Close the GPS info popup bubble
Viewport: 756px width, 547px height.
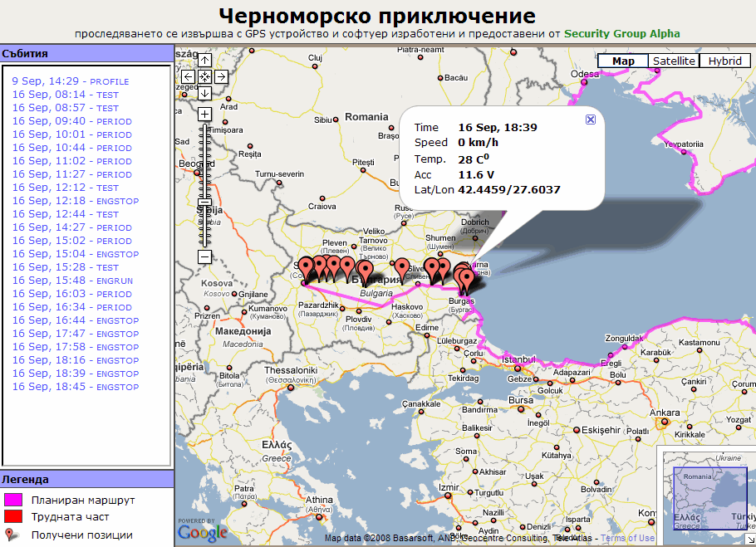pos(591,120)
